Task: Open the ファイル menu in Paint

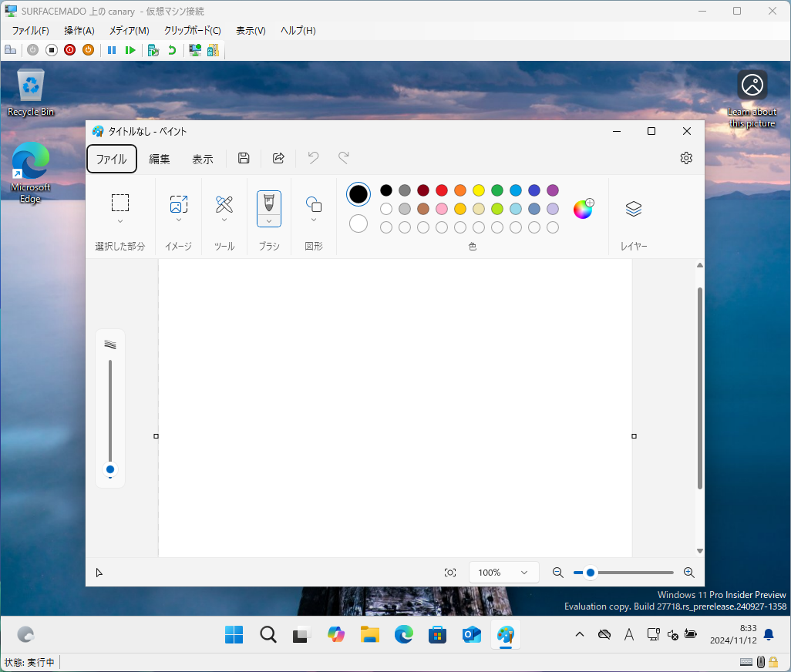Action: [x=111, y=159]
